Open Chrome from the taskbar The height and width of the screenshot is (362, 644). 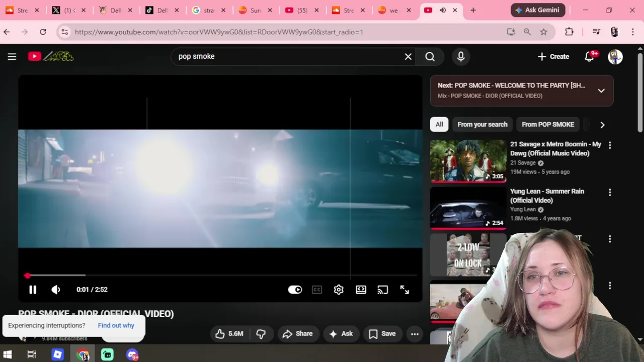[83, 355]
